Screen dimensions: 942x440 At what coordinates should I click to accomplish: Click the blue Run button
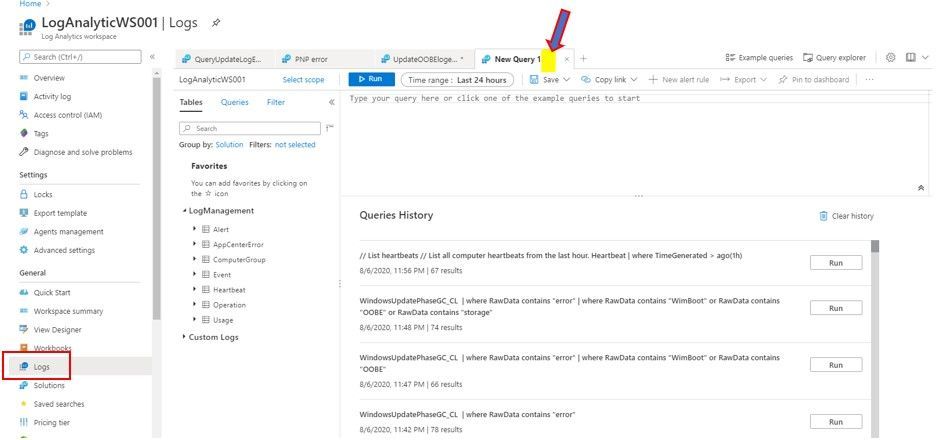tap(371, 79)
